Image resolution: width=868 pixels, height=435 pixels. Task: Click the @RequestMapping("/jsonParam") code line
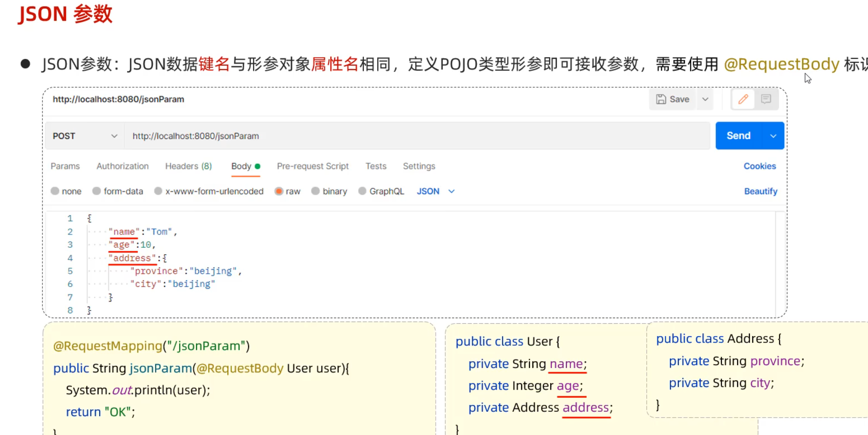pos(151,346)
